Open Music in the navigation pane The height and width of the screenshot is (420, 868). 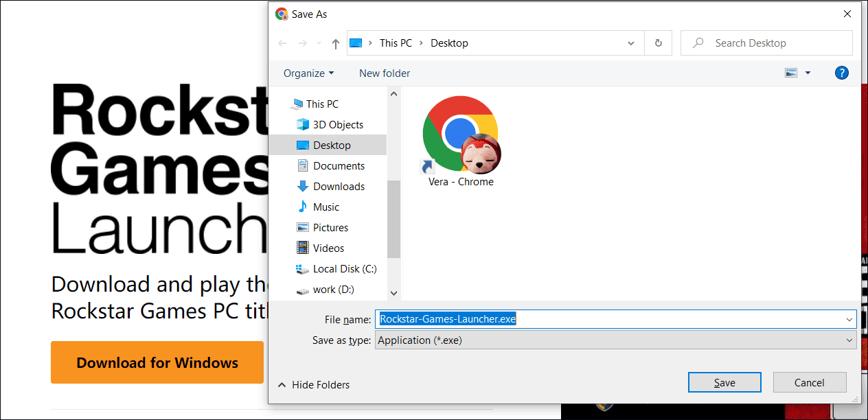pyautogui.click(x=326, y=207)
